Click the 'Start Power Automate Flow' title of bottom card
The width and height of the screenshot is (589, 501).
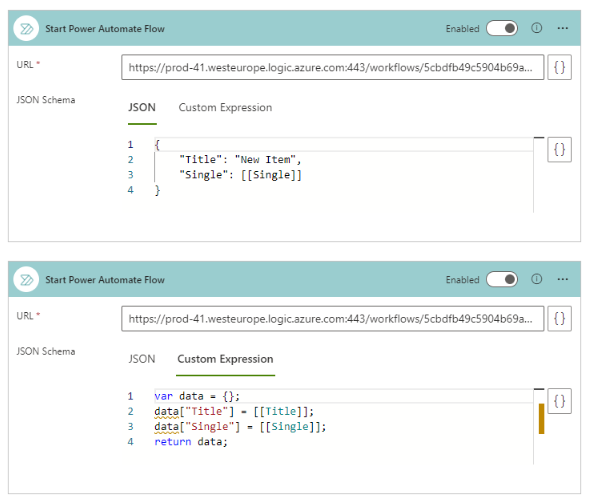point(105,280)
